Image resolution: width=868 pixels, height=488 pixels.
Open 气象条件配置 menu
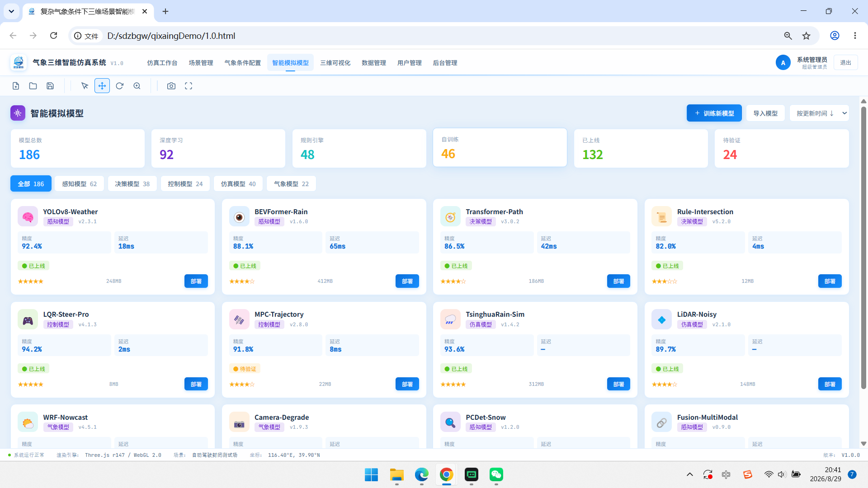tap(243, 63)
